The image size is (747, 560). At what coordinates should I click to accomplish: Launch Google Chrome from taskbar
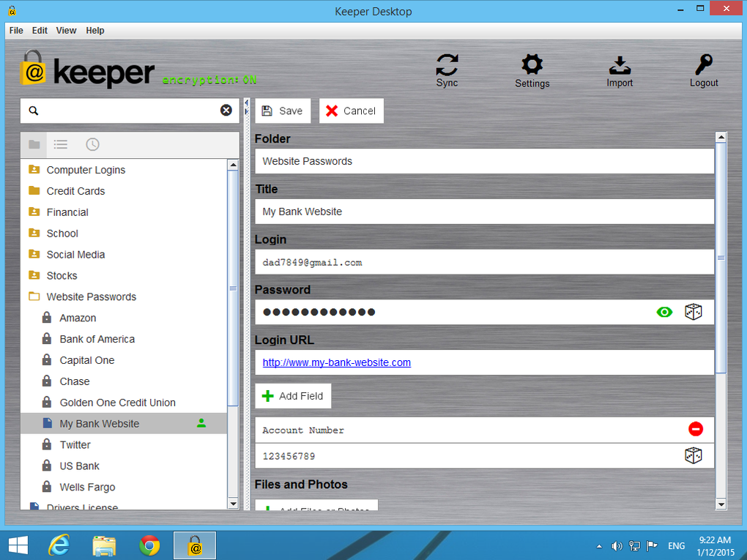[149, 545]
